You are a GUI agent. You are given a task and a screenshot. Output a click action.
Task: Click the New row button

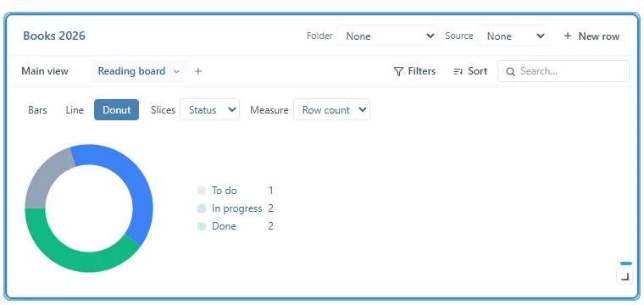(x=591, y=36)
